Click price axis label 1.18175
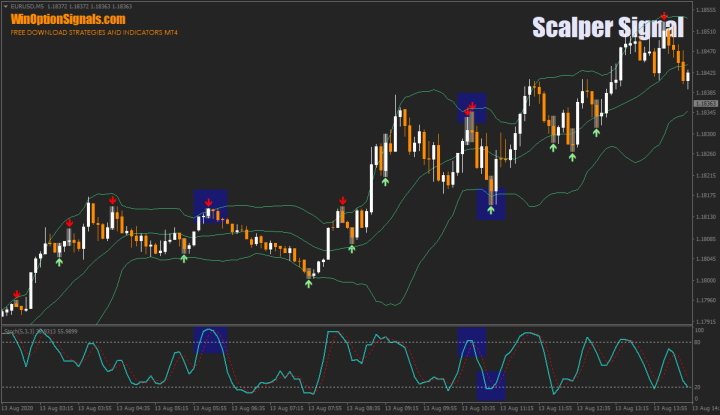The width and height of the screenshot is (720, 415). [706, 196]
